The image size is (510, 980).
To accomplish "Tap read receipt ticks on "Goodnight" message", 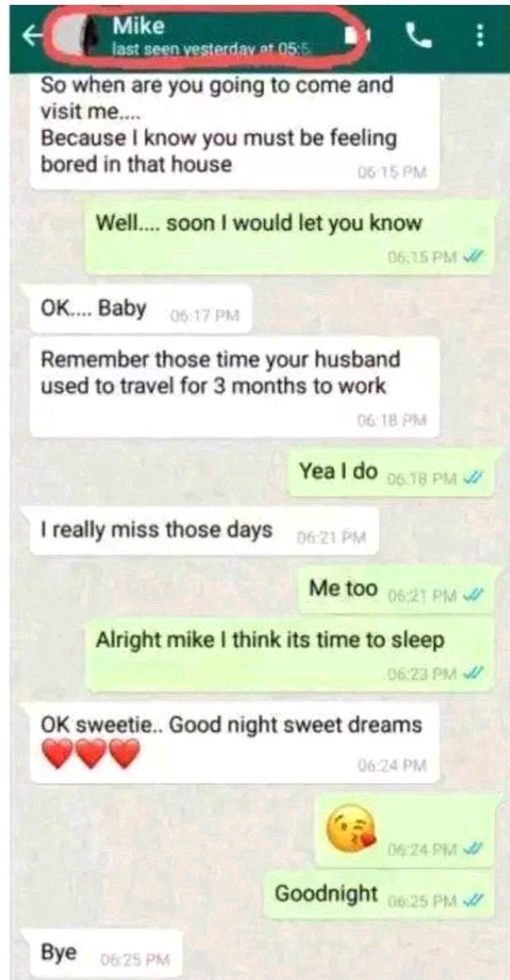I will pyautogui.click(x=472, y=901).
